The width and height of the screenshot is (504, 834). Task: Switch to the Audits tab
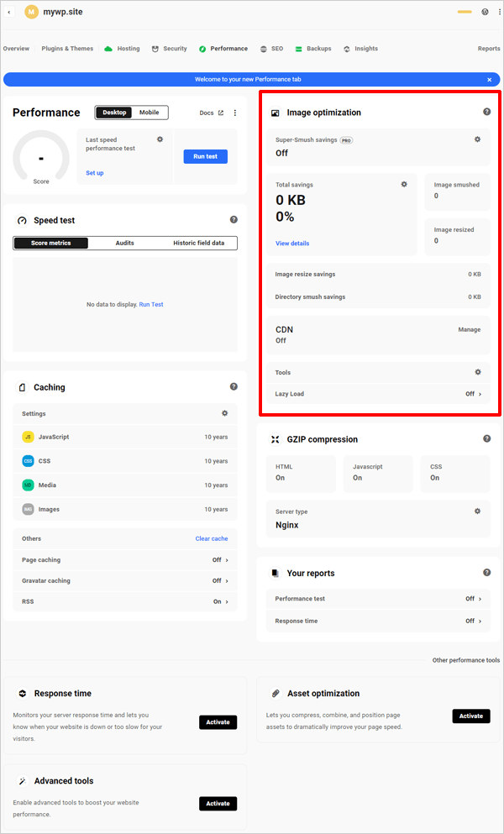pos(124,243)
